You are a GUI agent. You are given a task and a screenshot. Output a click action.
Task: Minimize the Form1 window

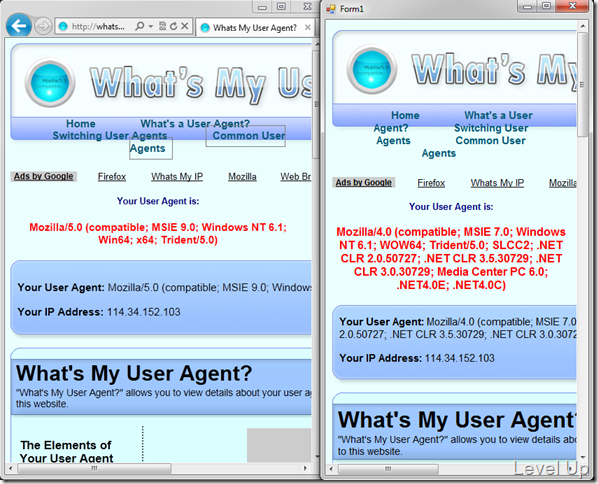click(x=528, y=6)
